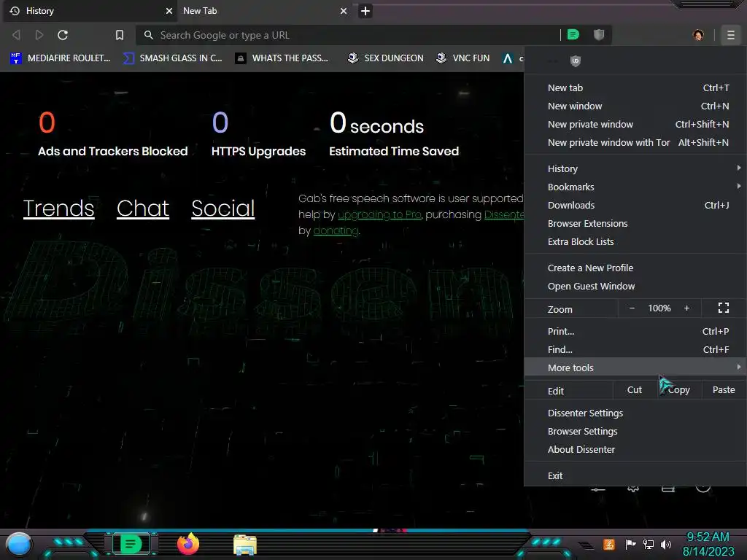Follow the upgrading to Pro link
747x560 pixels.
tap(379, 215)
